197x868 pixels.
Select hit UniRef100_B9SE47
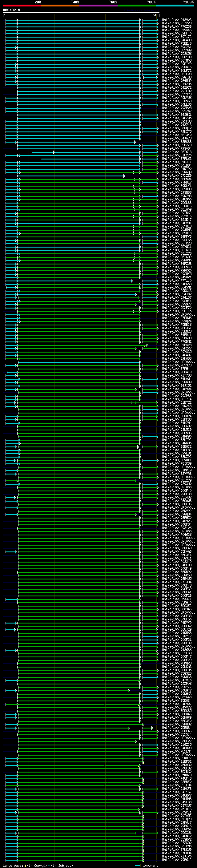coord(177,220)
